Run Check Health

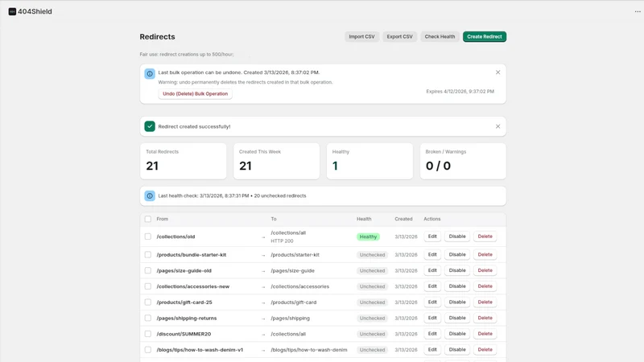pyautogui.click(x=440, y=36)
